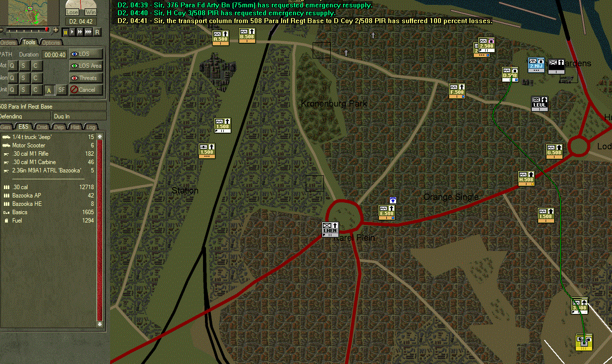Click the minimap overview thumbnail
Screen dimensions: 612x364
click(x=29, y=12)
